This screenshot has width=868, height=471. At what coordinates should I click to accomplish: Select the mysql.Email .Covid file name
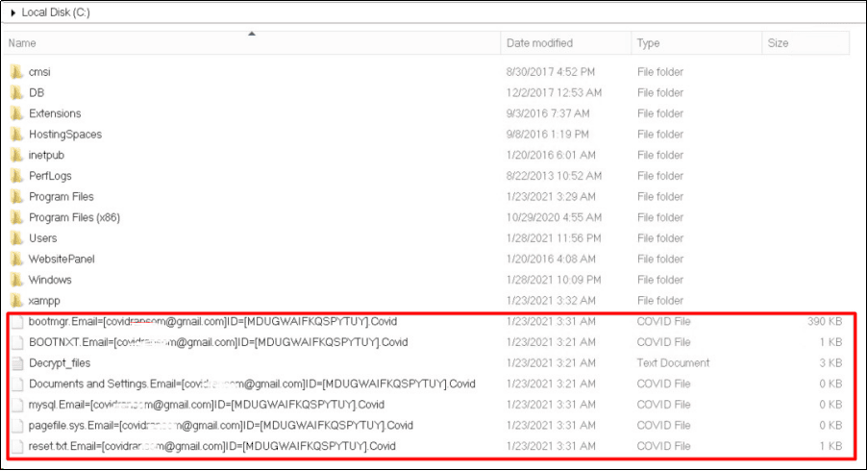(207, 405)
